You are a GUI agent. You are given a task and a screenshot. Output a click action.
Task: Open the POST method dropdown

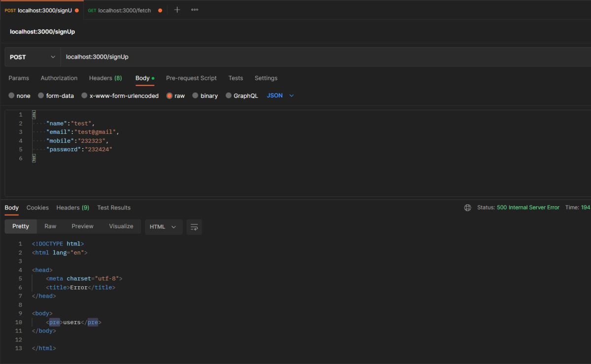pos(33,57)
